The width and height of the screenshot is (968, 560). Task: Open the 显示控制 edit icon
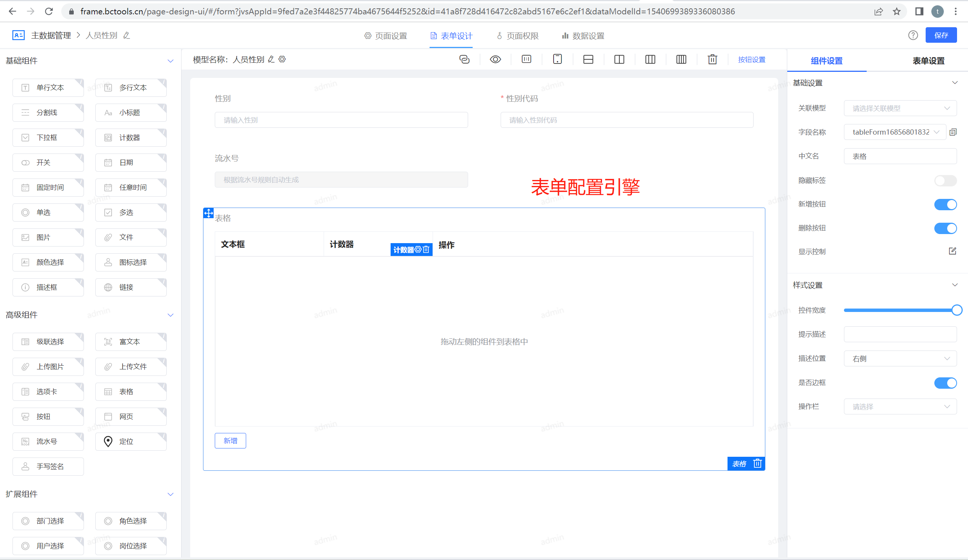coord(952,251)
